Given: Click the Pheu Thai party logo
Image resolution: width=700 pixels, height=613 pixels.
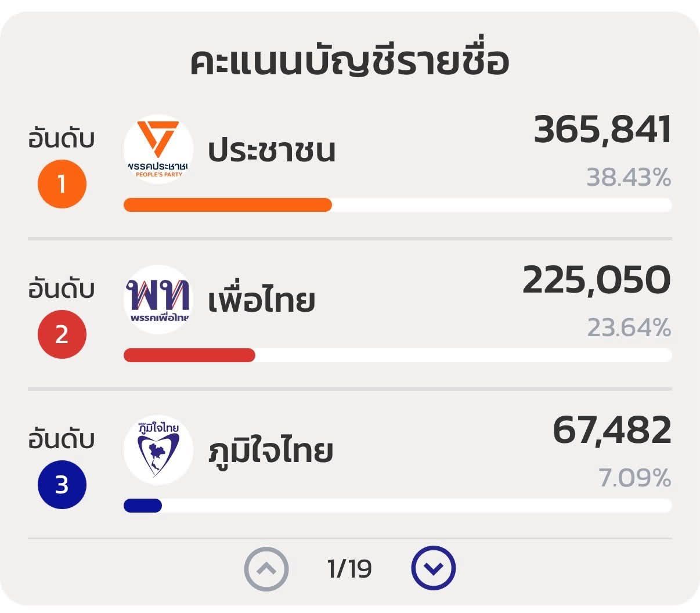Looking at the screenshot, I should 158,300.
